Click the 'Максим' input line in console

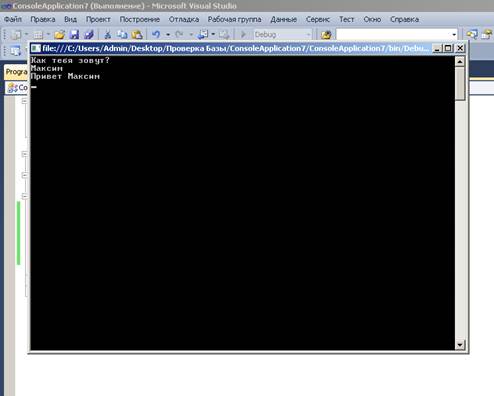click(x=47, y=68)
